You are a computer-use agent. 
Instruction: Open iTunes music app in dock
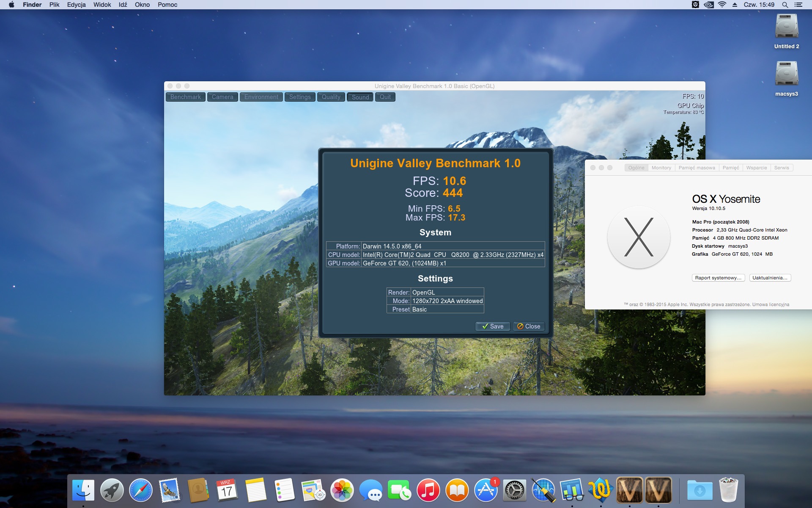pyautogui.click(x=428, y=490)
